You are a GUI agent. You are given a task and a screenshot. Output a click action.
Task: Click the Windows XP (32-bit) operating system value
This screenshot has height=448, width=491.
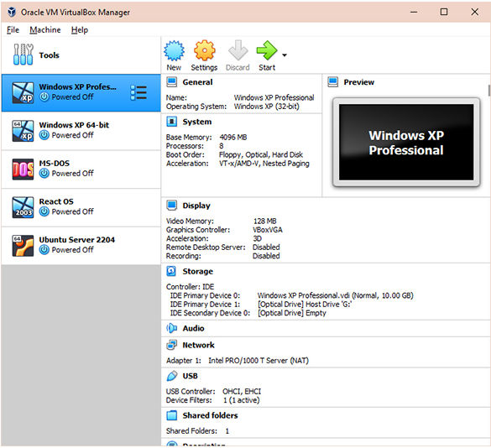coord(266,107)
